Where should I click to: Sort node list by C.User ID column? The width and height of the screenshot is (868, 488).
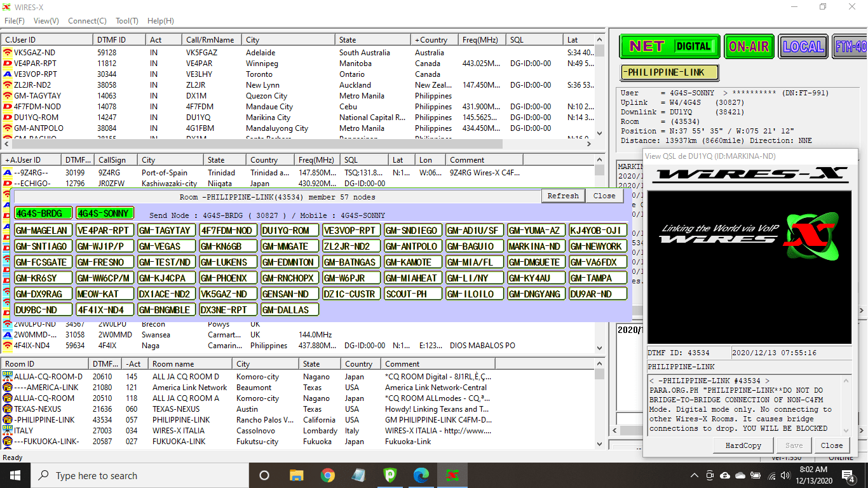(48, 39)
